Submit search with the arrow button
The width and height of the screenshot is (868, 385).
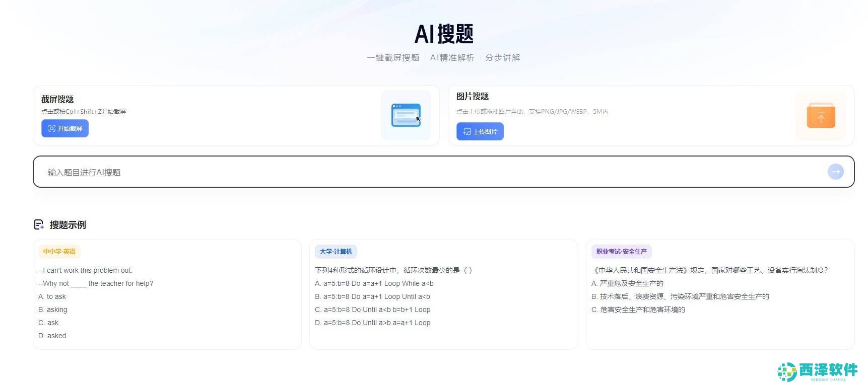(x=836, y=172)
